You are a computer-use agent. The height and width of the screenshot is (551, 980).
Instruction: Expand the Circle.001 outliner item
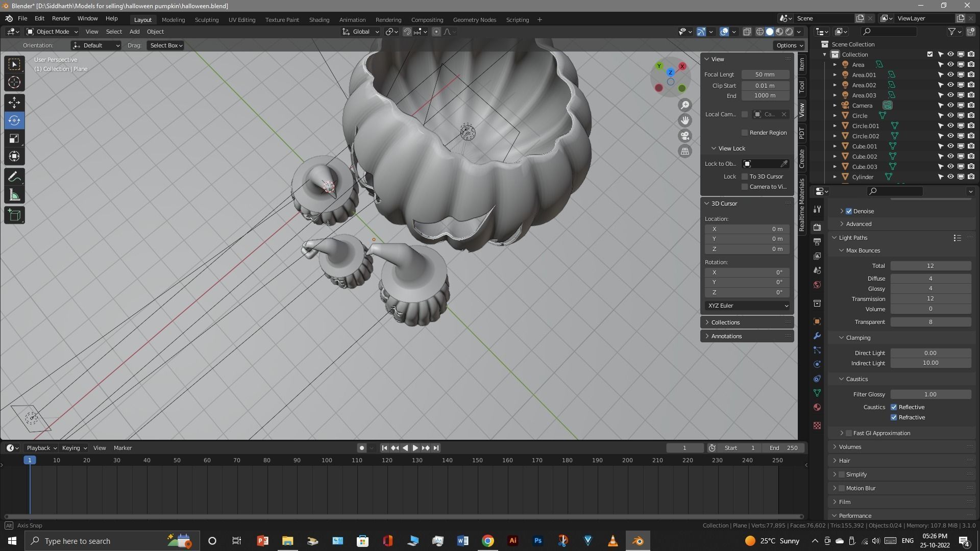pyautogui.click(x=835, y=126)
